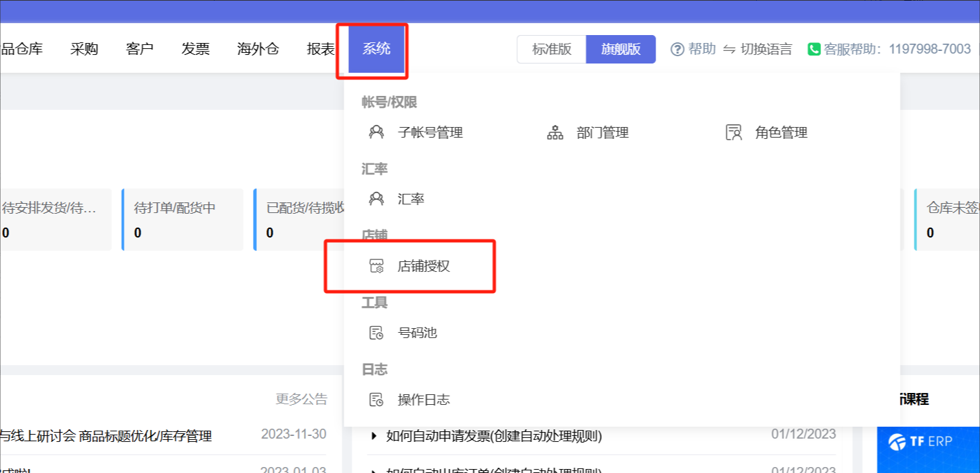The height and width of the screenshot is (473, 980).
Task: Click the 店铺授权 shop icon
Action: click(x=376, y=266)
